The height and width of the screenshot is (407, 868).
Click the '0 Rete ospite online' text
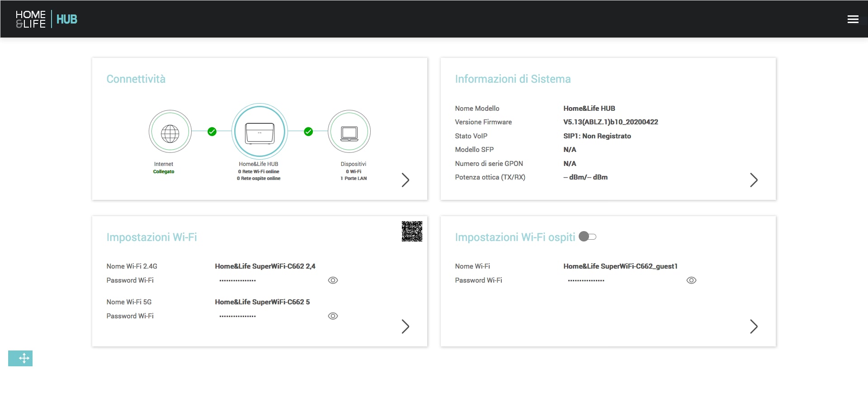click(259, 178)
